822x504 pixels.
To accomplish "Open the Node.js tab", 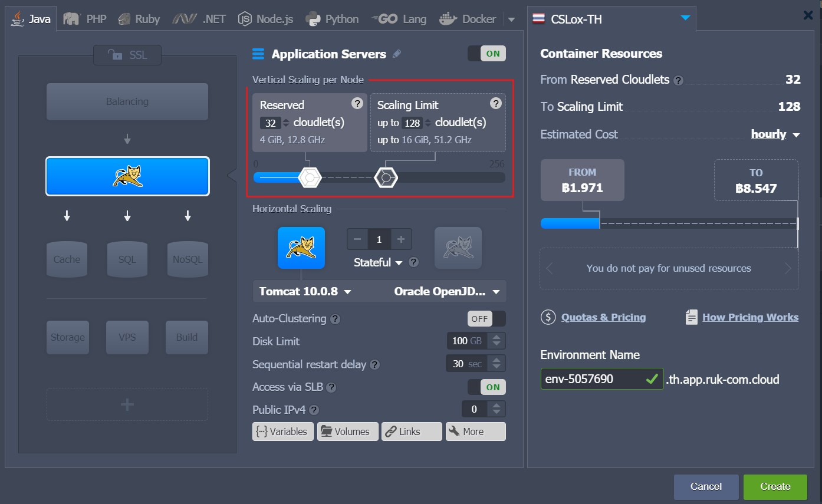I will [x=265, y=19].
